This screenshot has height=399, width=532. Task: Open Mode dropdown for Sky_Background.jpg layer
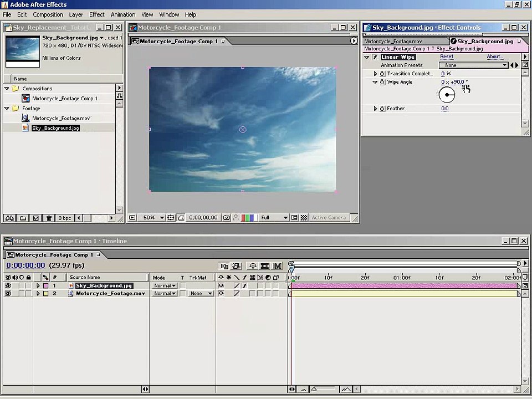pyautogui.click(x=164, y=286)
